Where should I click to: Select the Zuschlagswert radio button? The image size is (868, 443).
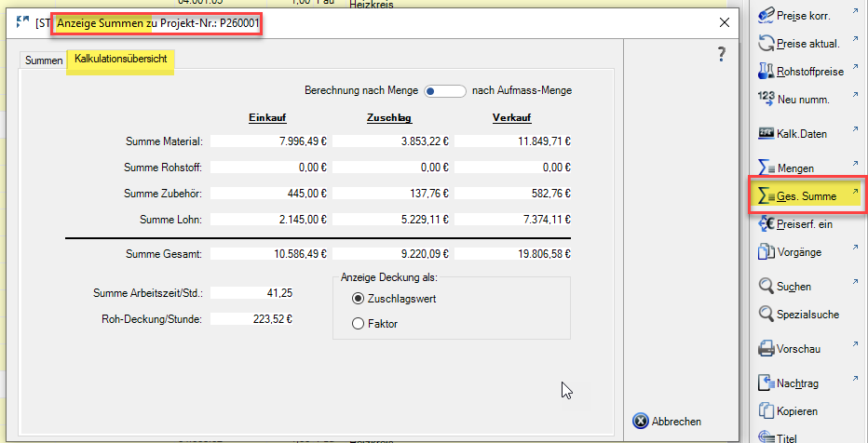point(357,299)
